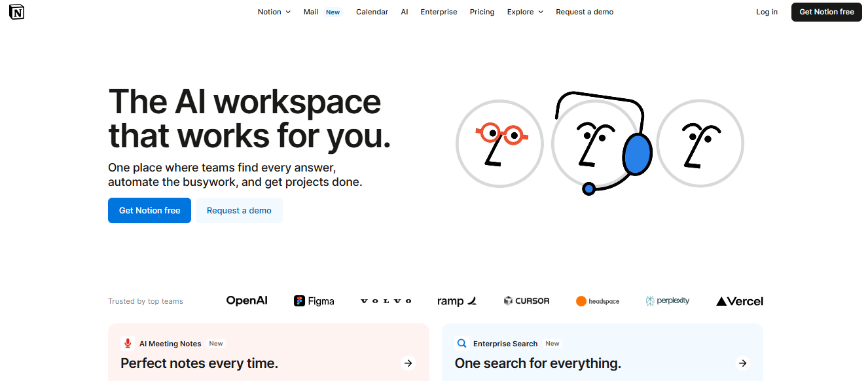Click the Log in link

pos(767,12)
